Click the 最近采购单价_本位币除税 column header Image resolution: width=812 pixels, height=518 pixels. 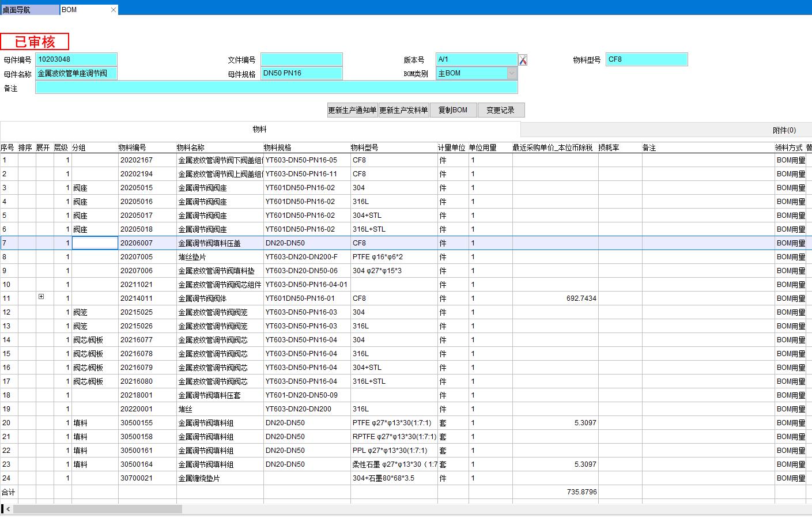552,148
